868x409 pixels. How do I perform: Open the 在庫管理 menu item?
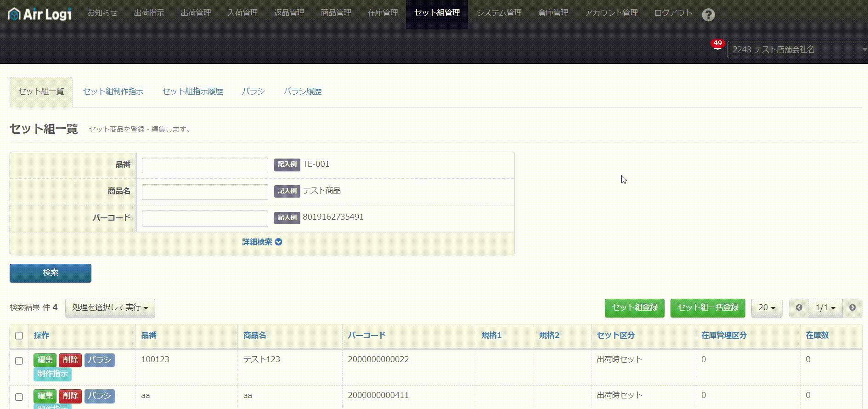(383, 13)
